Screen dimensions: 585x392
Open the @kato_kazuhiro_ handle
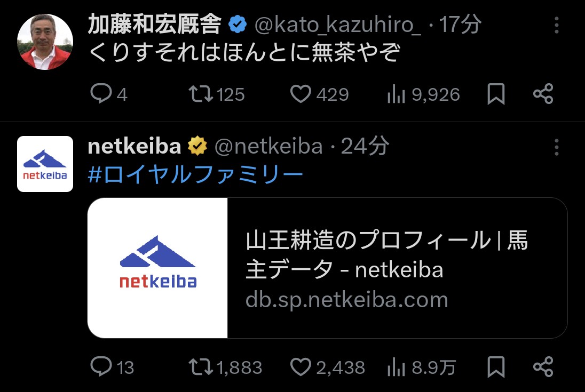337,25
